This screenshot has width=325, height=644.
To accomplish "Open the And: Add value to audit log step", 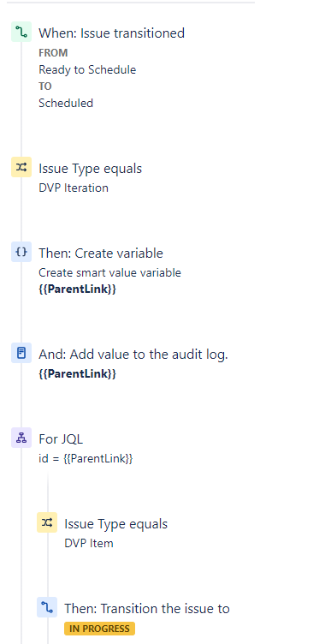I will click(x=133, y=354).
